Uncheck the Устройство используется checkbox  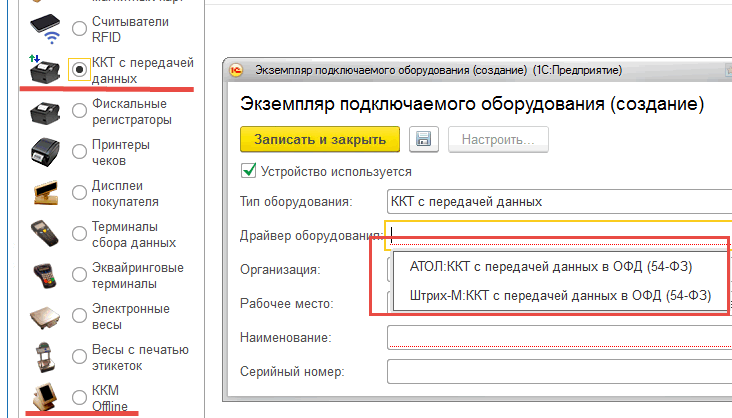249,171
